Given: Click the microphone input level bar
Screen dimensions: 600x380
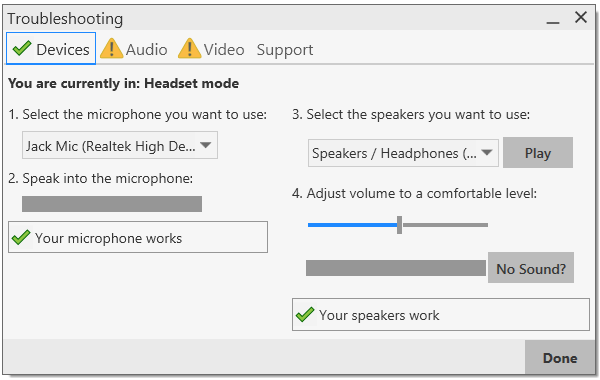Looking at the screenshot, I should (112, 204).
